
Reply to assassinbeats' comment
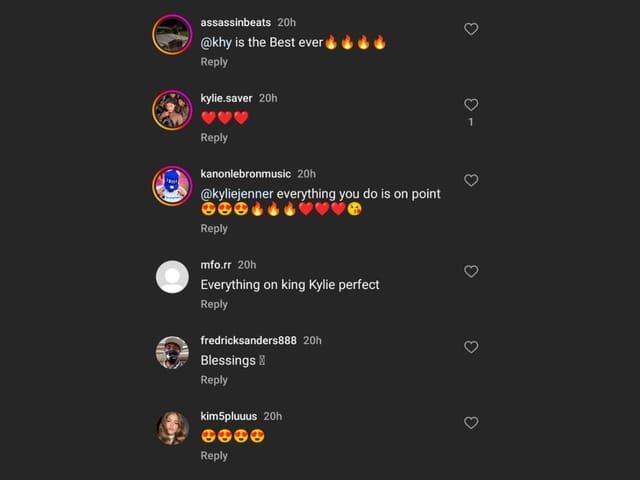coord(214,62)
